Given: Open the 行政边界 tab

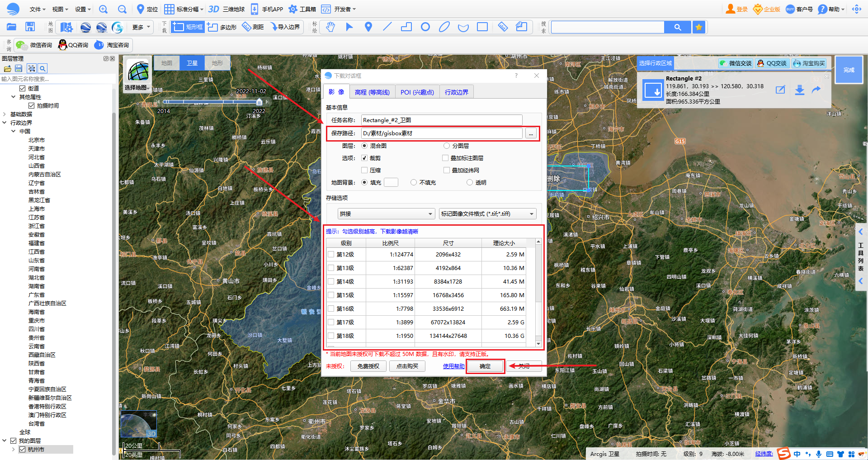Looking at the screenshot, I should [456, 92].
